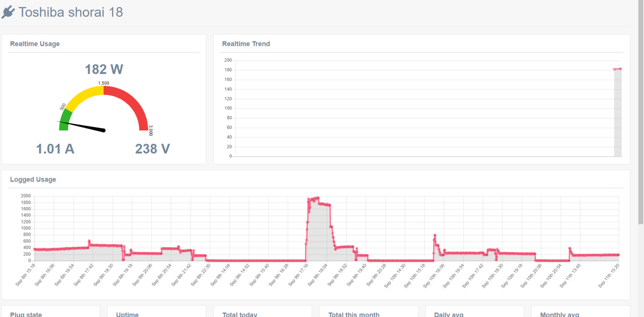Image resolution: width=644 pixels, height=317 pixels.
Task: Click the Toshiba shorai 18 page title
Action: 70,12
